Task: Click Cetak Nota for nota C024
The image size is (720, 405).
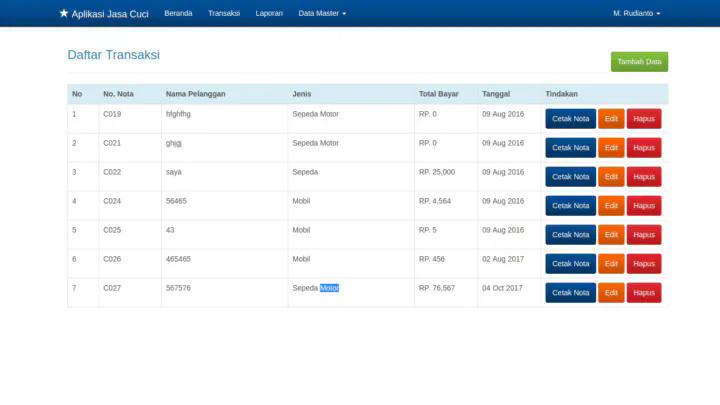Action: pyautogui.click(x=570, y=206)
